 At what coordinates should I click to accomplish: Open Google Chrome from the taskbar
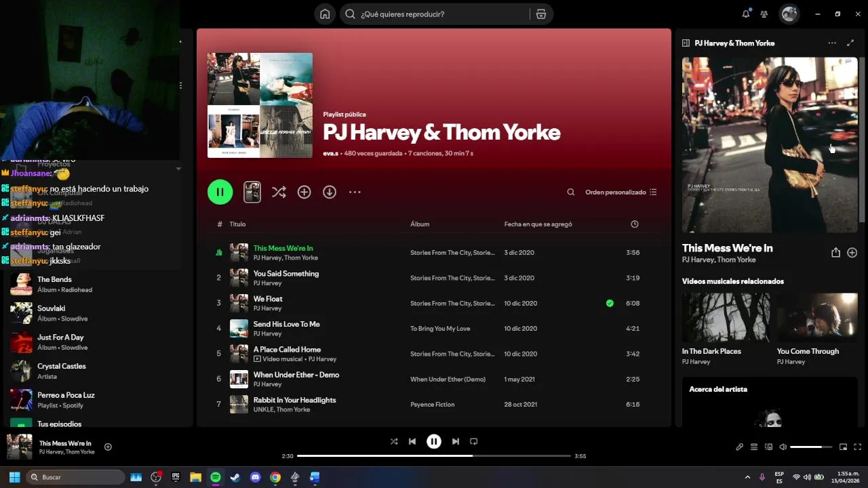click(275, 477)
